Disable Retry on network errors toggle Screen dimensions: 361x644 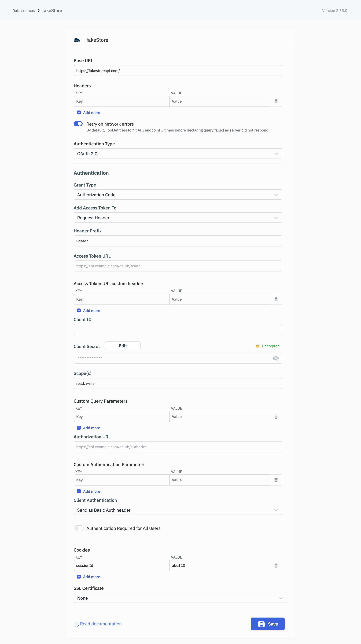[78, 124]
